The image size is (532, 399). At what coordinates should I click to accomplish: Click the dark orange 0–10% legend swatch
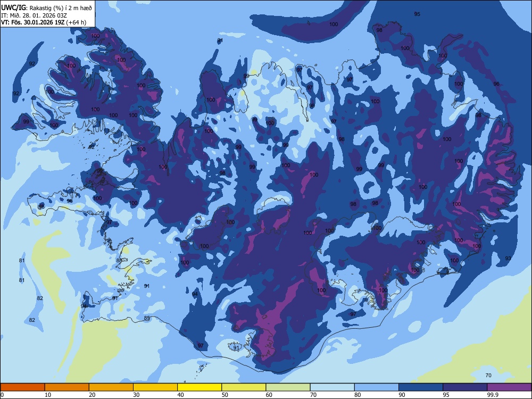(x=22, y=387)
